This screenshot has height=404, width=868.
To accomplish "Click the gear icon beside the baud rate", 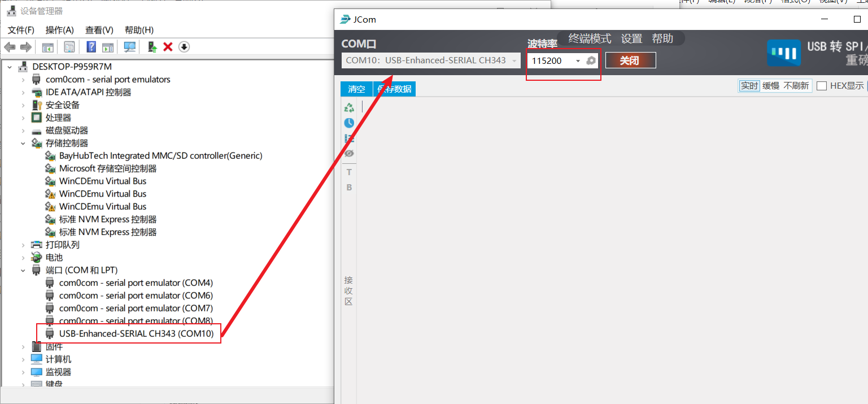I will 591,60.
